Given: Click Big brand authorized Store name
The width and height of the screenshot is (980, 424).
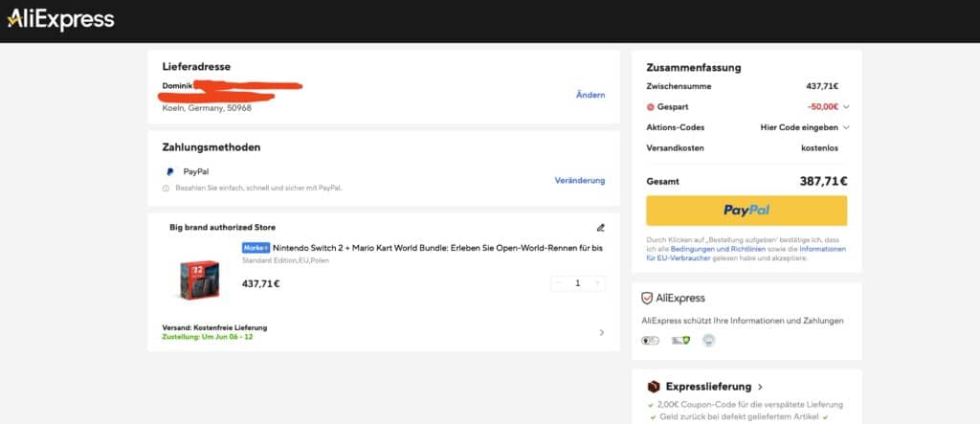Looking at the screenshot, I should tap(222, 228).
